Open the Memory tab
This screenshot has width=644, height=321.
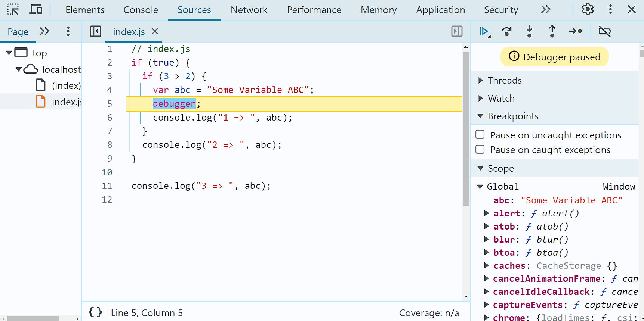pyautogui.click(x=379, y=10)
